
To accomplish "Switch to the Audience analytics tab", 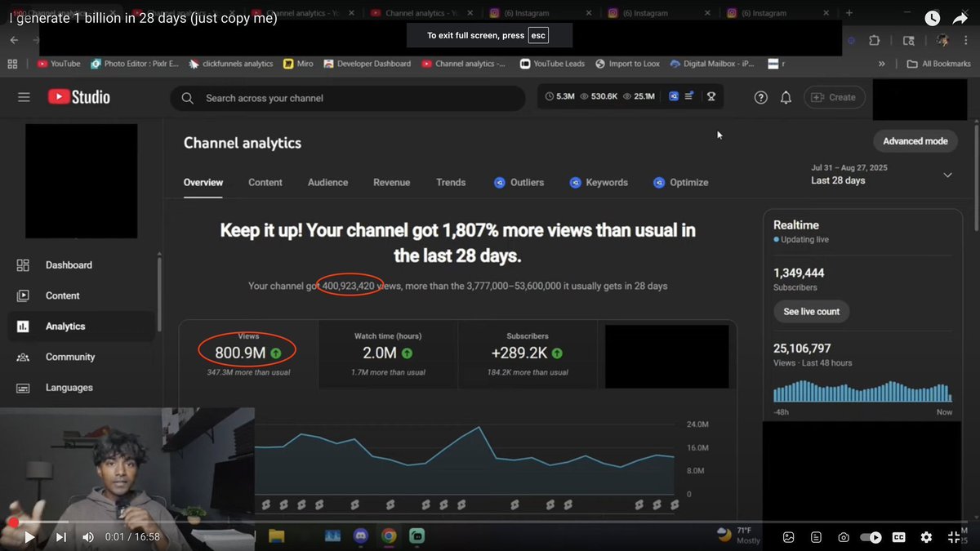I will 327,183.
